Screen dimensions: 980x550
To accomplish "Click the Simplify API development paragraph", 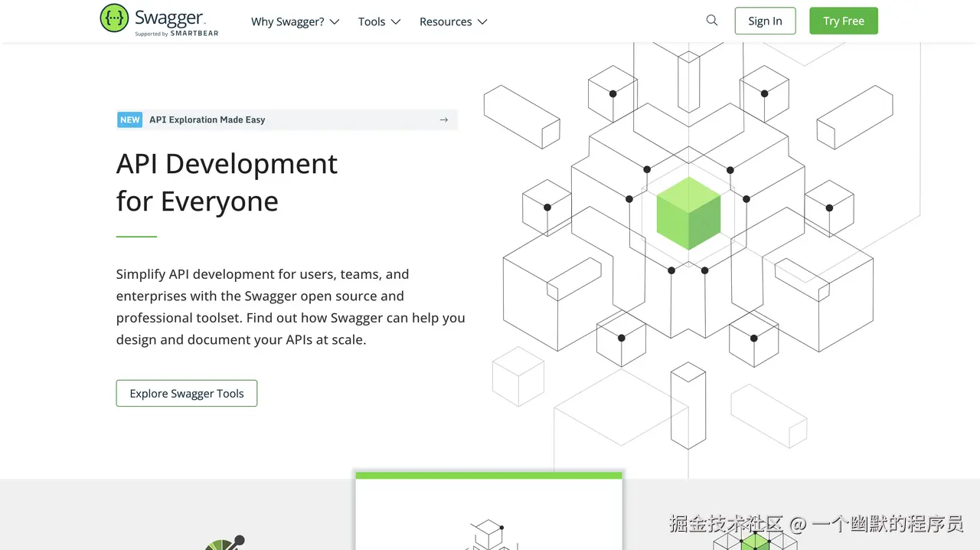I will coord(291,306).
